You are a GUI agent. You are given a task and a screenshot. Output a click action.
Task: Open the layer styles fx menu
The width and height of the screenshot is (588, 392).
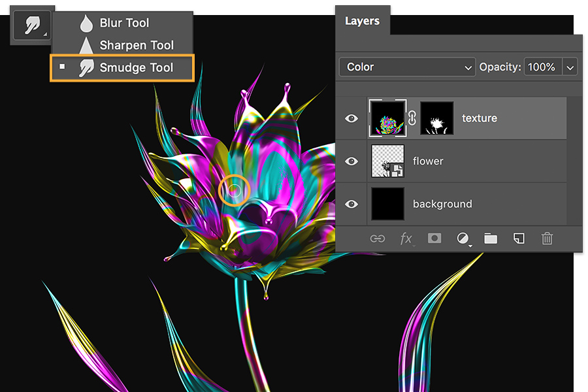point(406,238)
